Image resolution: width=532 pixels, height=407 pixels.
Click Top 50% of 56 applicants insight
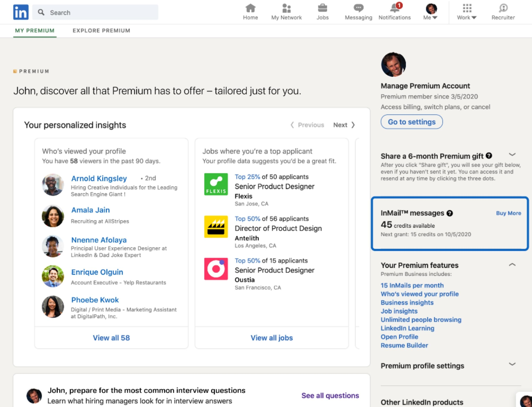pyautogui.click(x=272, y=219)
